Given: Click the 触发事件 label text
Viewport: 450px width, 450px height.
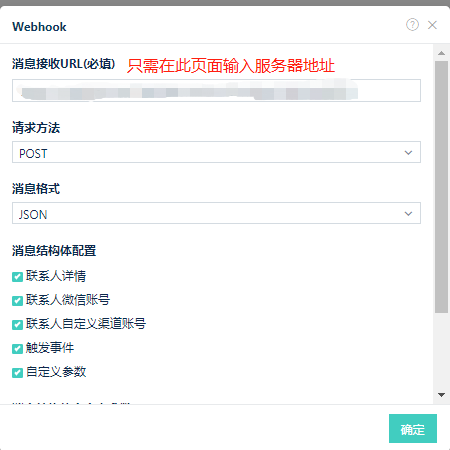Looking at the screenshot, I should 50,348.
